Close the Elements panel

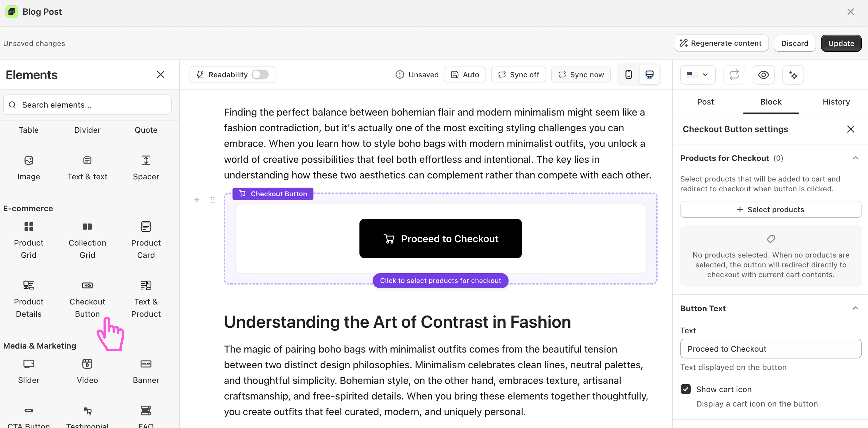(x=161, y=74)
